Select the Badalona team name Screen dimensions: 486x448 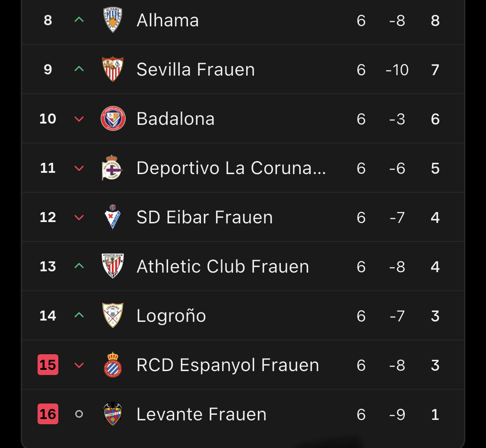point(175,119)
